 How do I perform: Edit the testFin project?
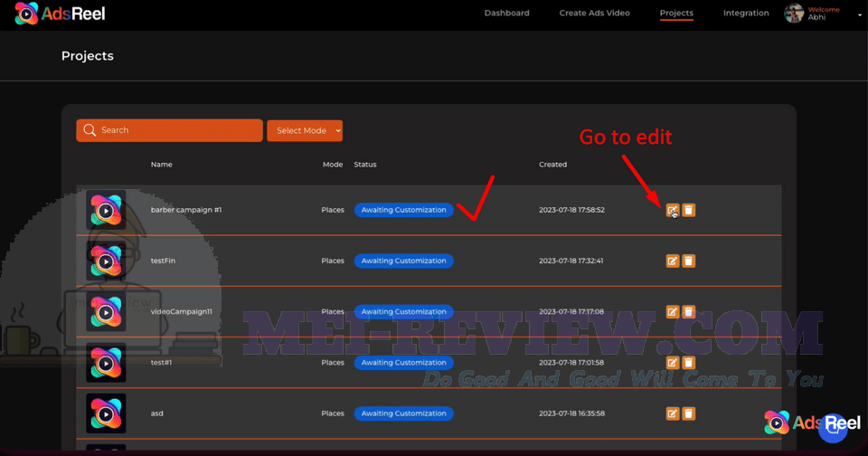point(672,261)
